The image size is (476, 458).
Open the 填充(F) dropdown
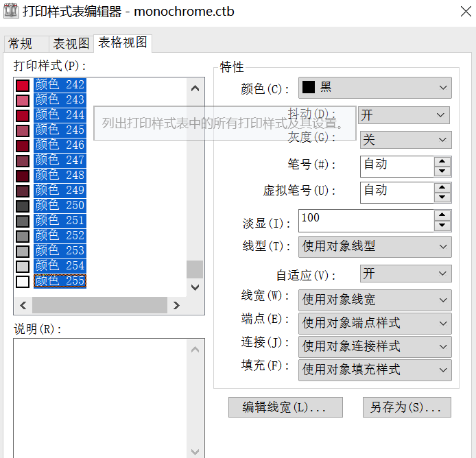[375, 370]
